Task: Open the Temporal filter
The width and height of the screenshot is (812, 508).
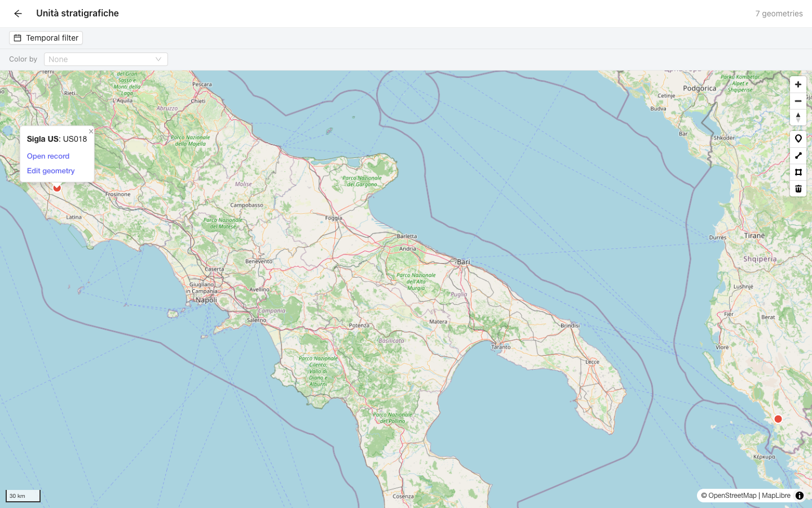Action: tap(46, 38)
